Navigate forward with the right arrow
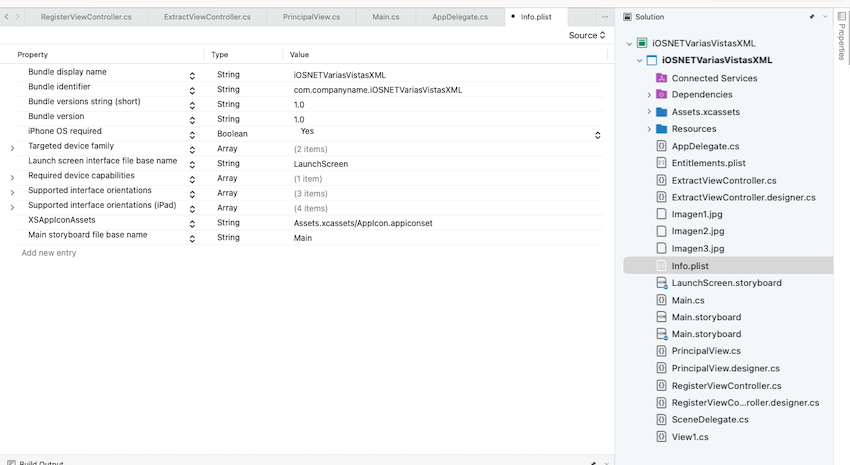This screenshot has width=850, height=465. pyautogui.click(x=17, y=17)
